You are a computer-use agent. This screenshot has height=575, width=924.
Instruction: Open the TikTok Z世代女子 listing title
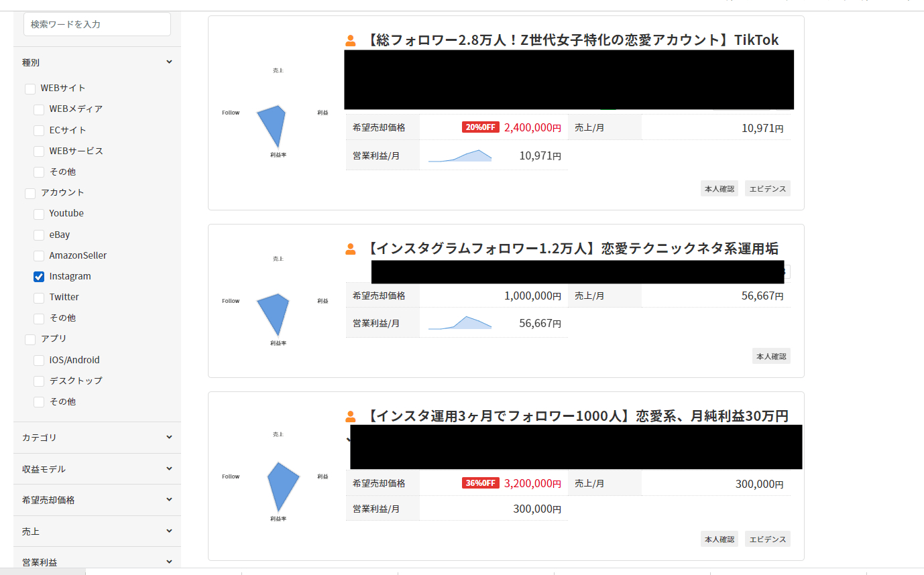[571, 40]
